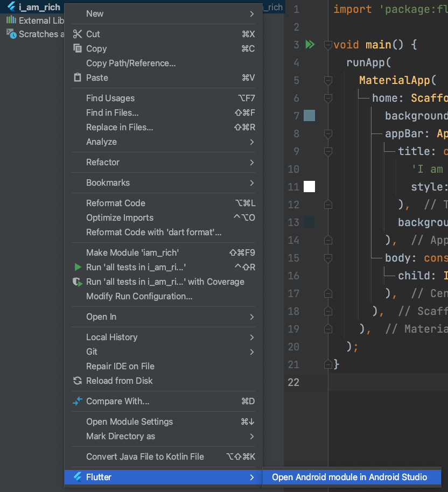Click the Cut scissors icon

pyautogui.click(x=77, y=34)
